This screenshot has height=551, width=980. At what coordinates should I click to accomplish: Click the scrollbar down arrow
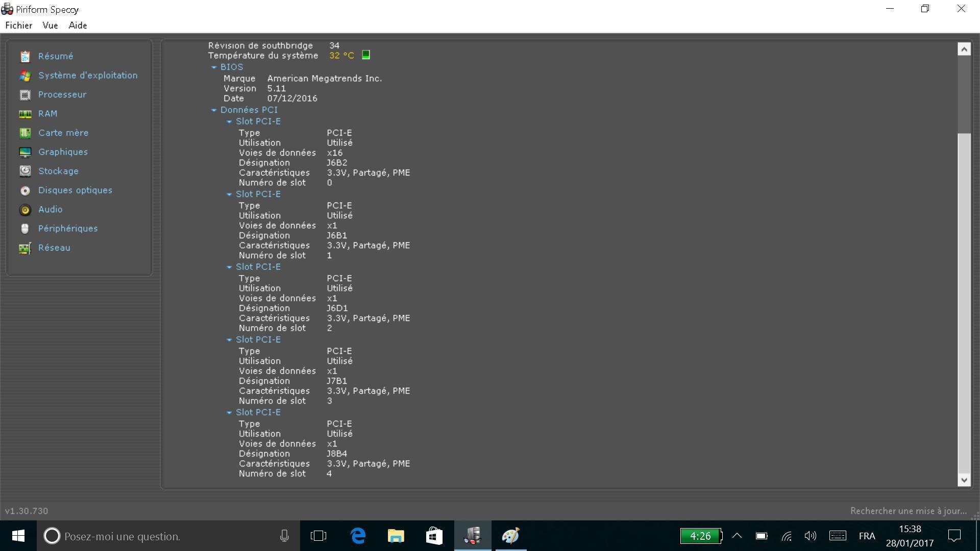click(x=964, y=480)
